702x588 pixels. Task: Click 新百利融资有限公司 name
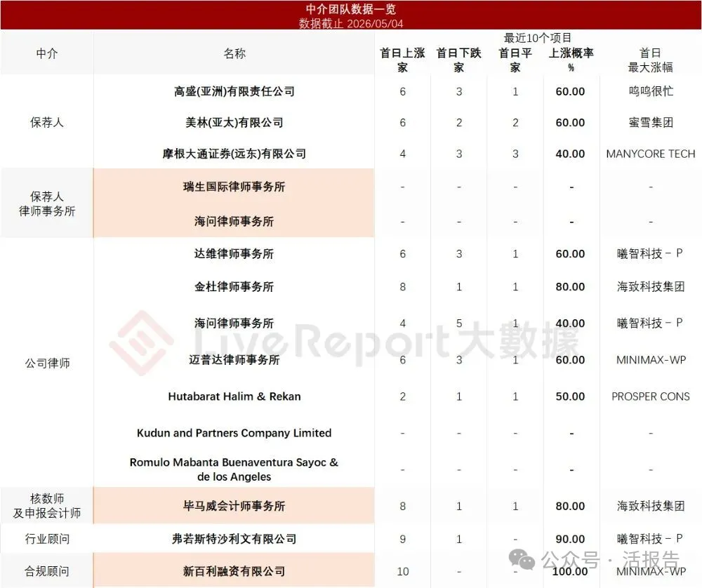point(234,571)
